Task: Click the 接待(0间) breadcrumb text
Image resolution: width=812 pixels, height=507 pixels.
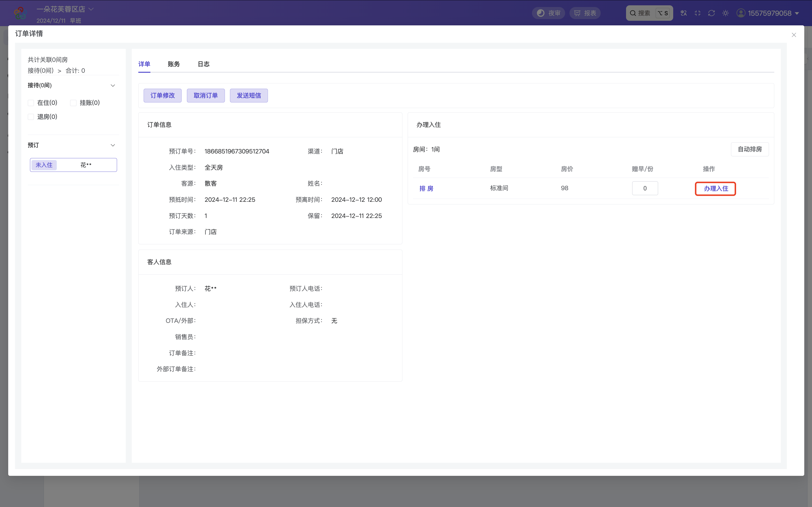Action: (x=41, y=70)
